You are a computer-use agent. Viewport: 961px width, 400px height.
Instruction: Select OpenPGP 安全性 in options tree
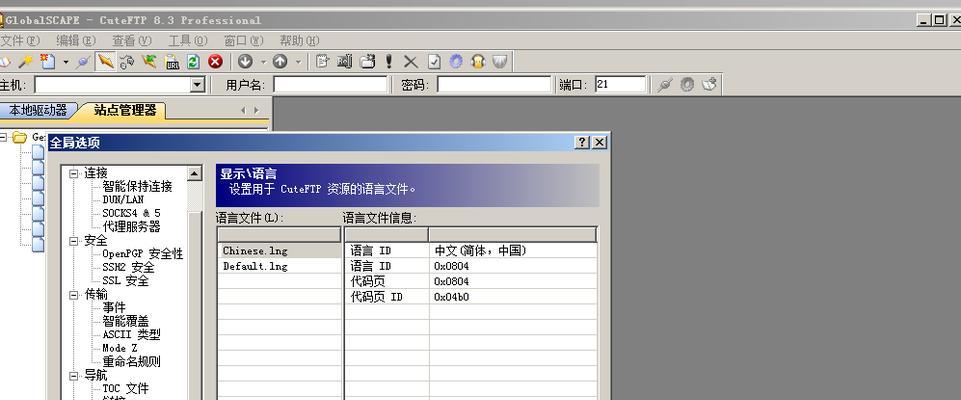[x=142, y=254]
